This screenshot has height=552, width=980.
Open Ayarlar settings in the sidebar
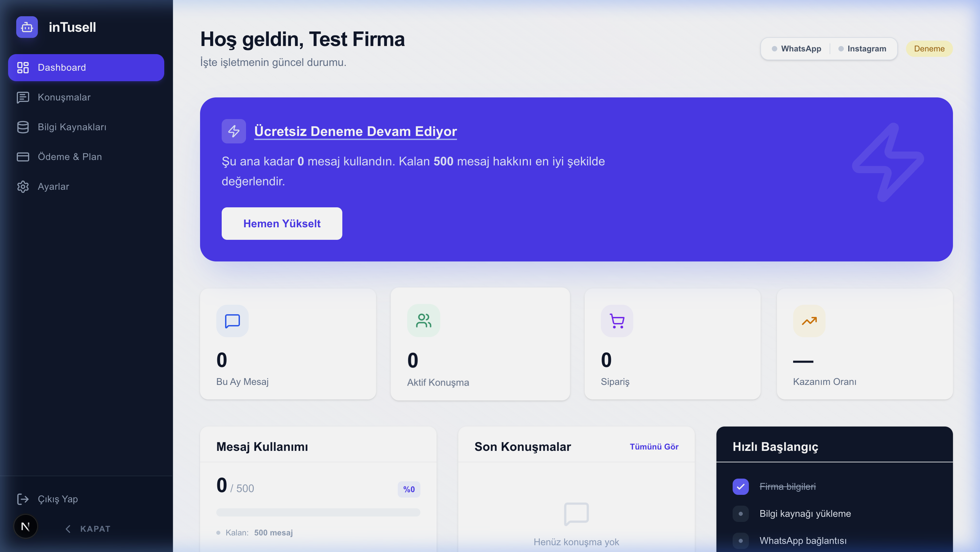coord(53,187)
